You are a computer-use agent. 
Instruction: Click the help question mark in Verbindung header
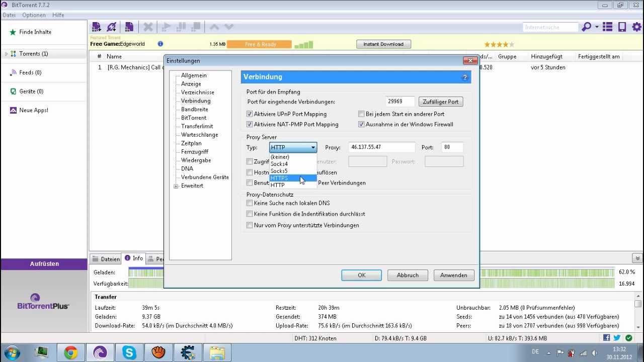click(465, 77)
